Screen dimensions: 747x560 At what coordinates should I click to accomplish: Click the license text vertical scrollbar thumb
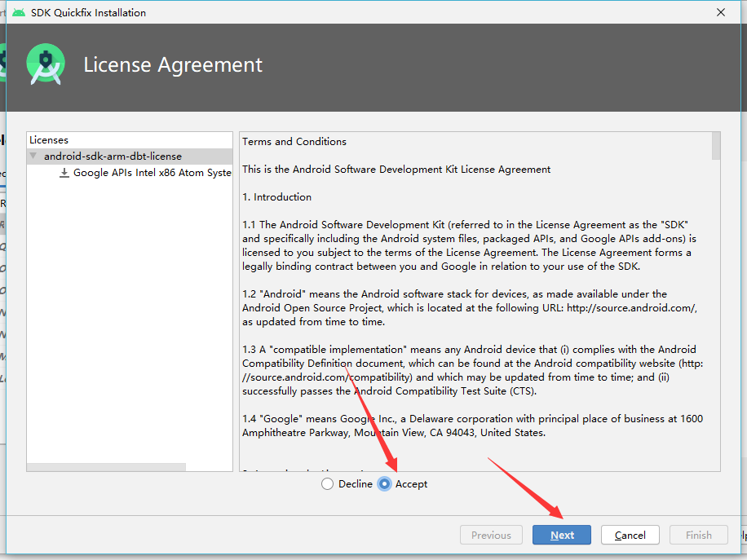tap(715, 146)
